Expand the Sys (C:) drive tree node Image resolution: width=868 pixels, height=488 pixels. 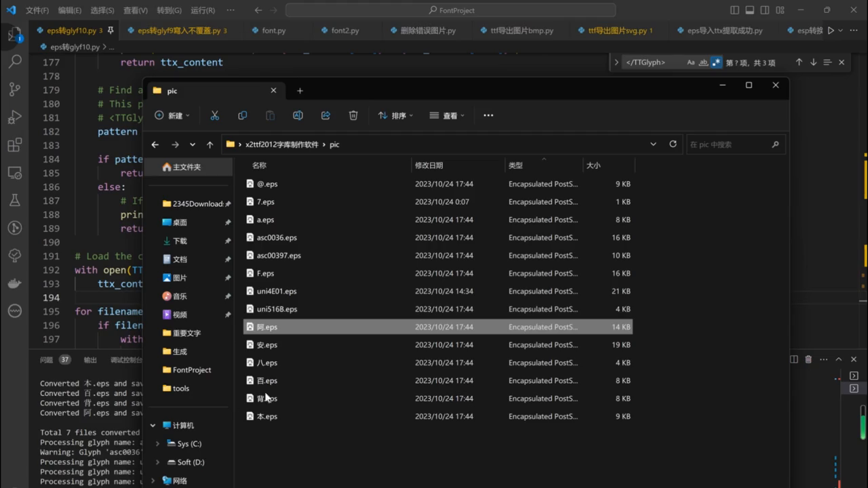pos(157,444)
